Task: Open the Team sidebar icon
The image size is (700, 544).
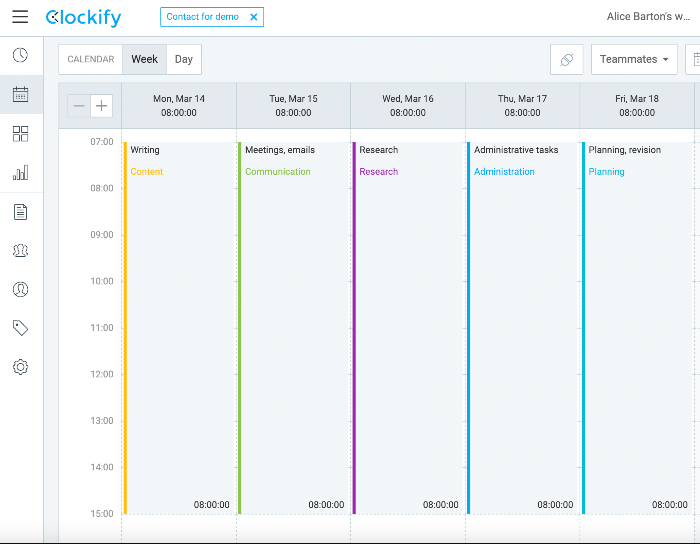Action: coord(20,250)
